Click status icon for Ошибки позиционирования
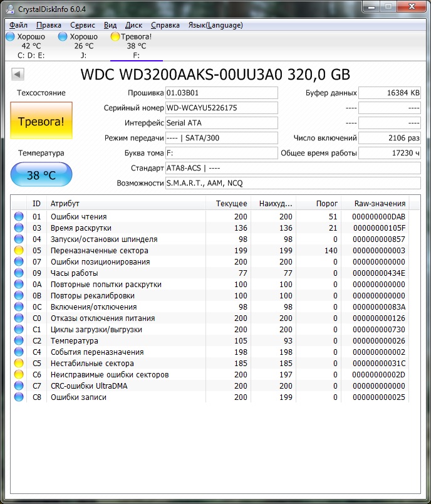The width and height of the screenshot is (431, 504). click(19, 261)
